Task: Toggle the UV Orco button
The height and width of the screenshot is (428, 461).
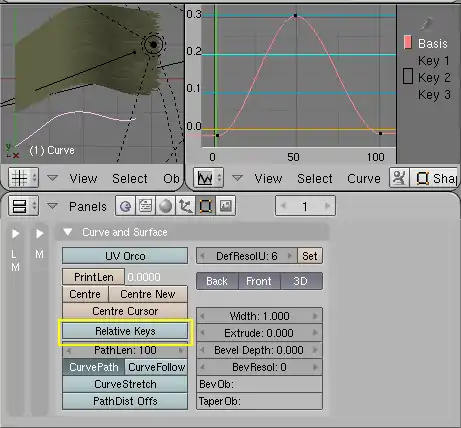Action: pyautogui.click(x=125, y=256)
